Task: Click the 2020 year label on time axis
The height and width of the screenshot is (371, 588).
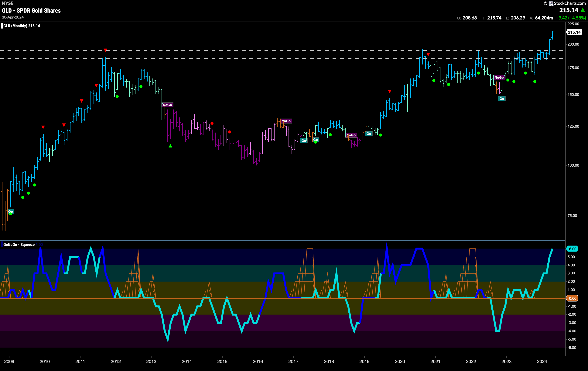Action: tap(400, 362)
